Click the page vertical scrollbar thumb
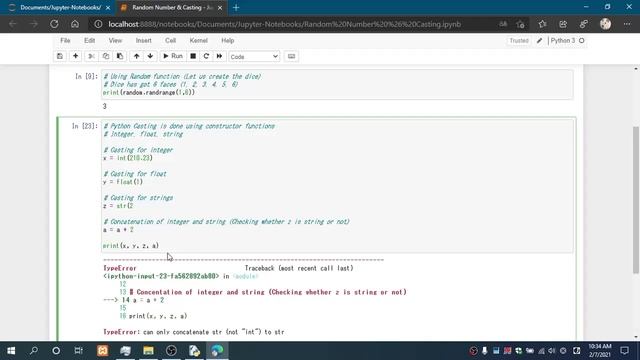 (636, 200)
